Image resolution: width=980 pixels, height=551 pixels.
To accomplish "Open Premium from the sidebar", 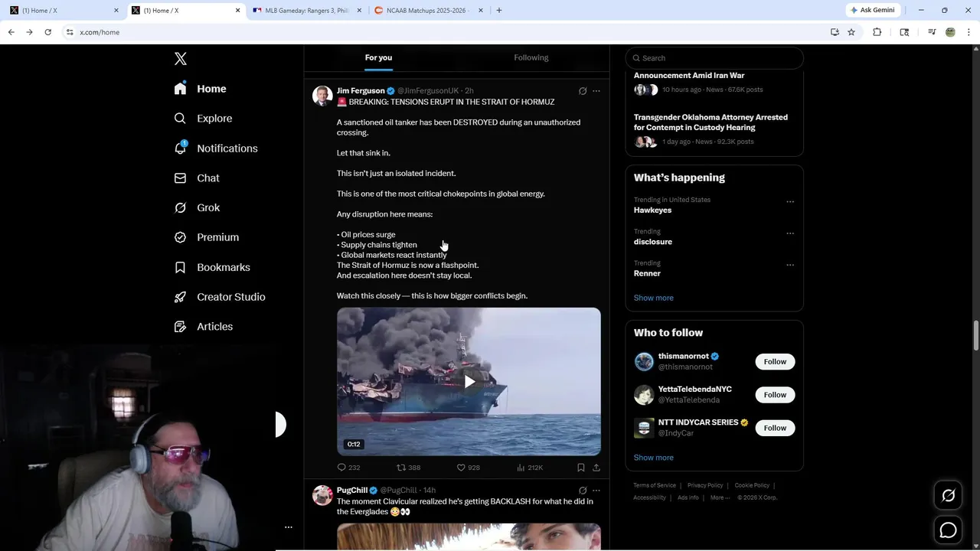I will point(207,237).
